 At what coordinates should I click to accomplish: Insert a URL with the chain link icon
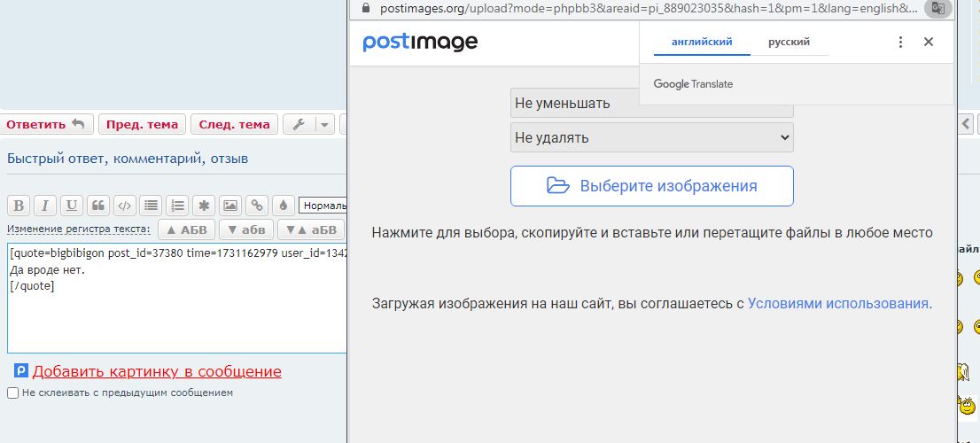click(x=257, y=206)
